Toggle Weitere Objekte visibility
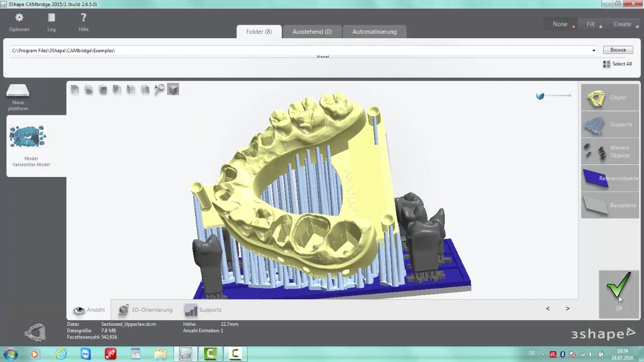 (x=610, y=151)
